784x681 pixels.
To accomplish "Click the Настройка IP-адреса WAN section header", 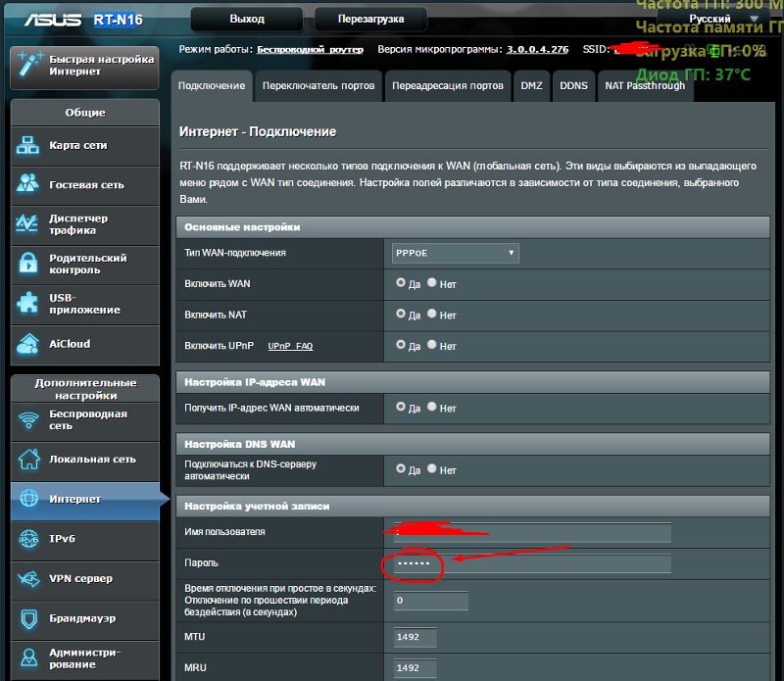I will (x=472, y=382).
